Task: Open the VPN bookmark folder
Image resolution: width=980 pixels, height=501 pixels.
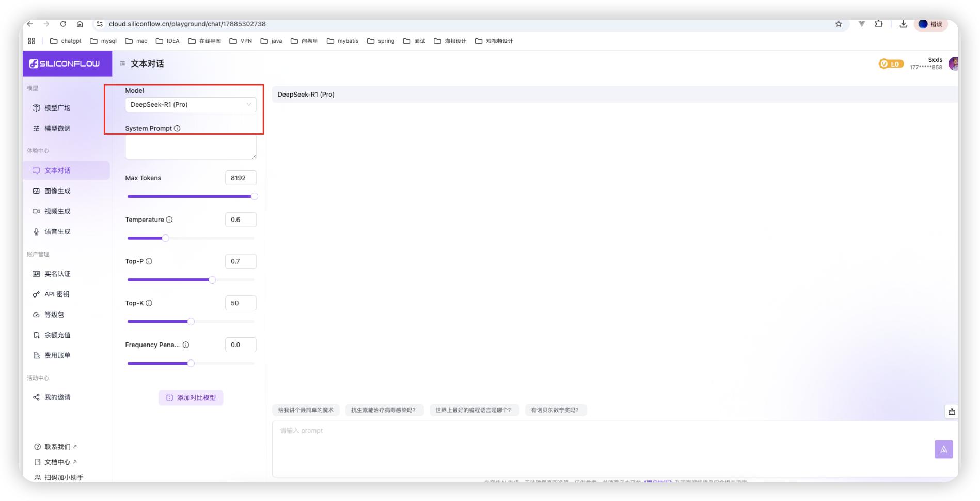Action: pos(241,41)
